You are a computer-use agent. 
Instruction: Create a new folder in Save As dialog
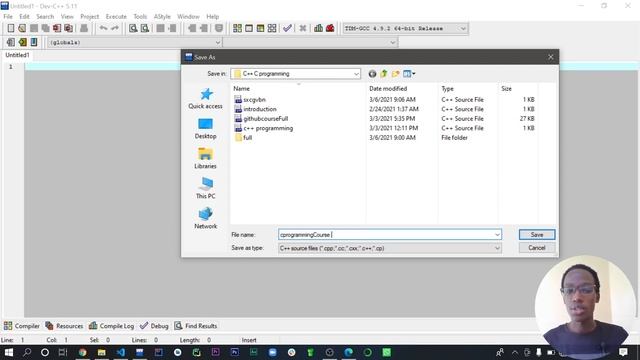coord(395,74)
